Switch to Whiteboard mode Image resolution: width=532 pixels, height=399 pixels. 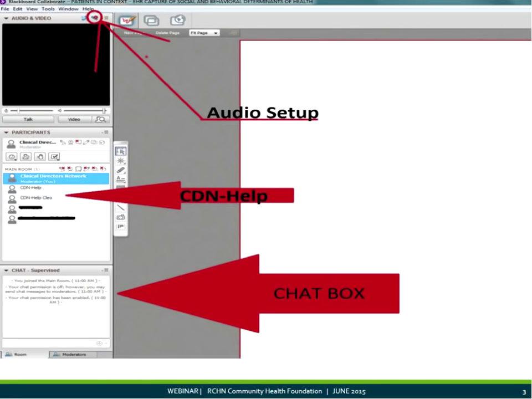[127, 21]
